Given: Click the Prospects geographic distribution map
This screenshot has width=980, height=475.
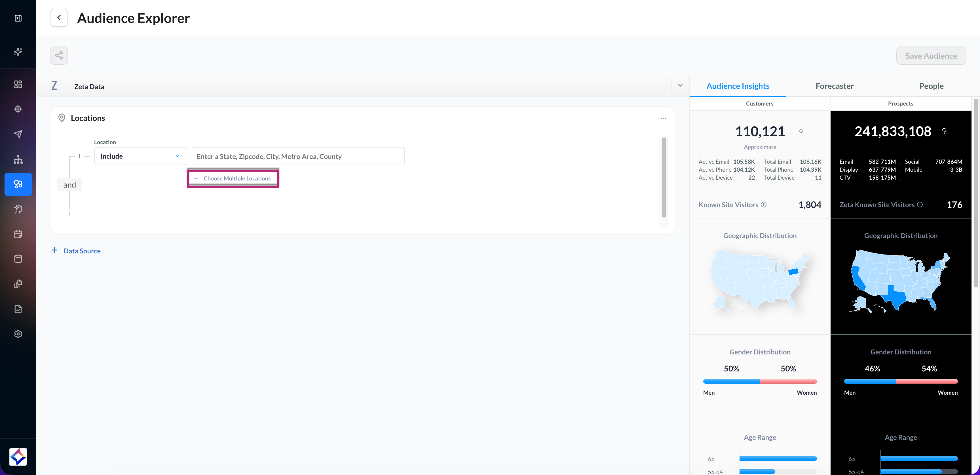Looking at the screenshot, I should point(900,282).
